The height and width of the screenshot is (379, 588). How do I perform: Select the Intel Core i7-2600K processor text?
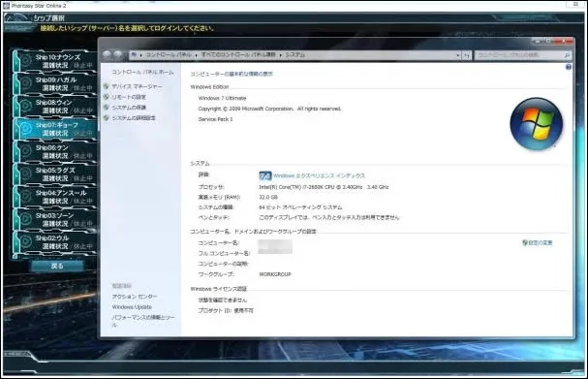tap(324, 187)
